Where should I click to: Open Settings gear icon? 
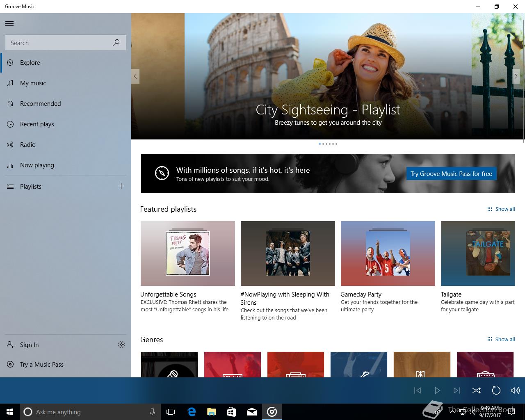point(121,345)
